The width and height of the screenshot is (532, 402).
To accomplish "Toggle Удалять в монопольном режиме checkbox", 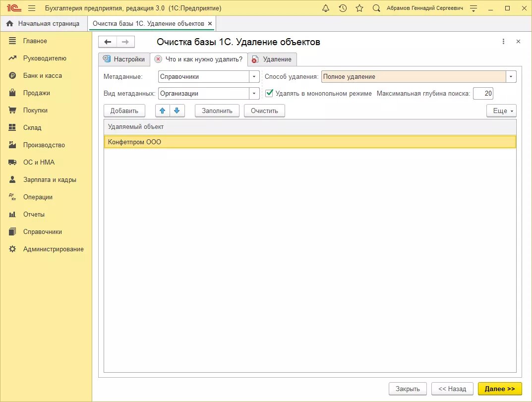I will (x=269, y=93).
